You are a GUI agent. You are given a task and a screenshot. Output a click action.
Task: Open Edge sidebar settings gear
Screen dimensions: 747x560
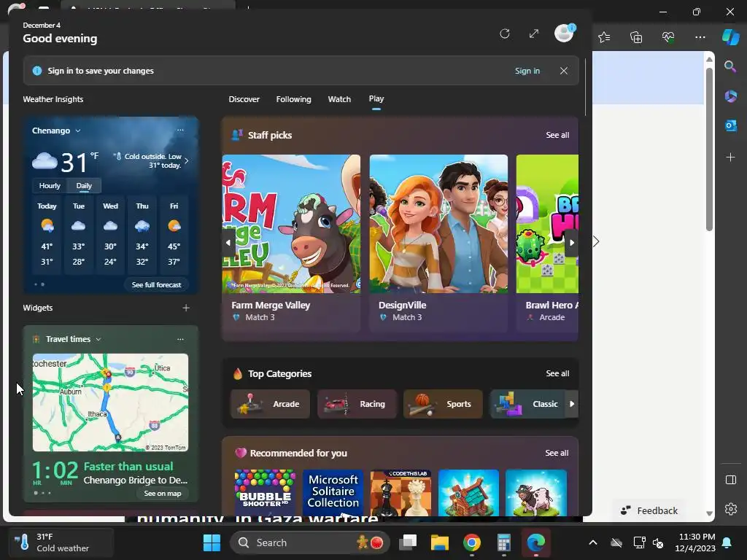(x=730, y=509)
